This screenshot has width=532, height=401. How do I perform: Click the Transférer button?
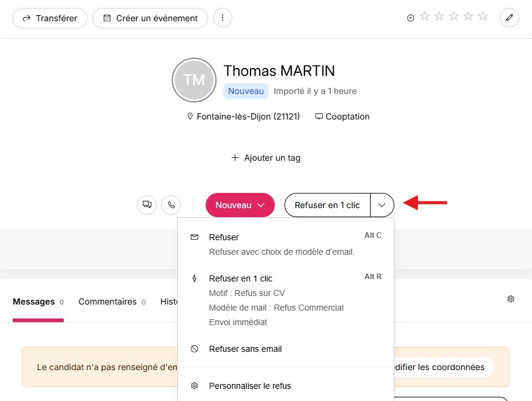[50, 18]
